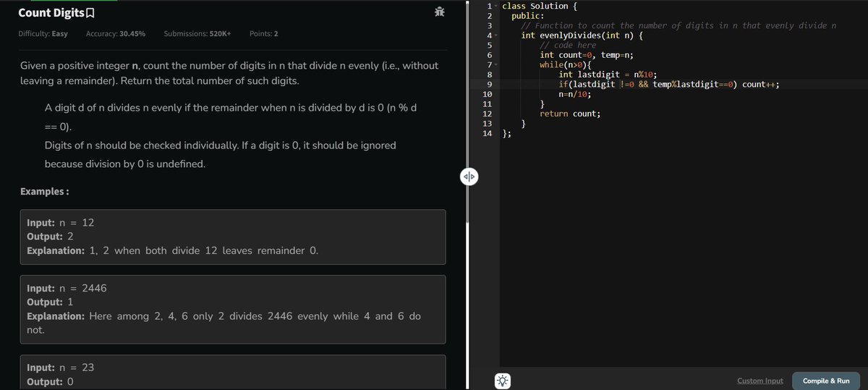Click the panel splitter handle icon

pos(468,177)
